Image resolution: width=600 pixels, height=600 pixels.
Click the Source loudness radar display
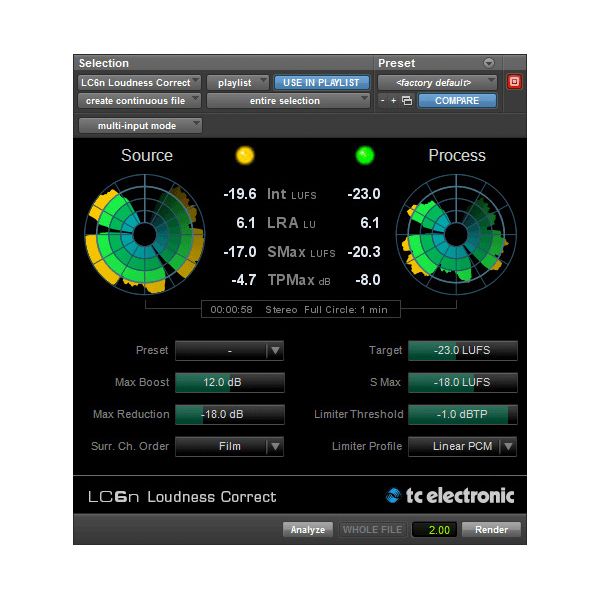(x=145, y=235)
